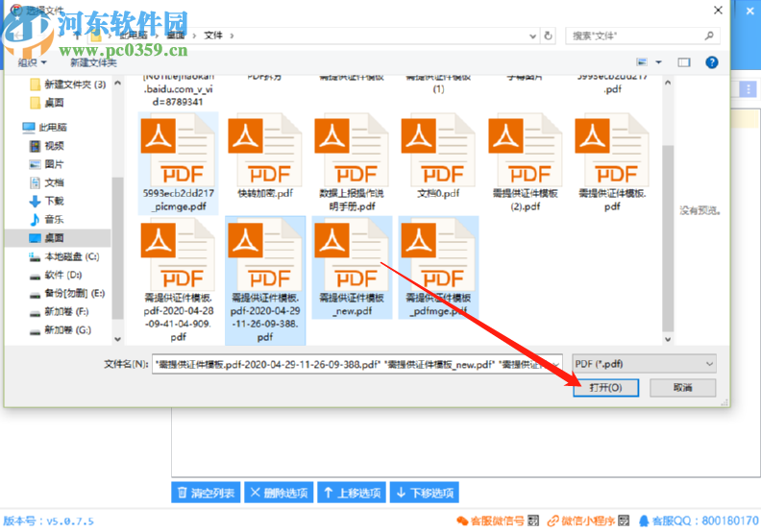
Task: Click 上移选项 move up button
Action: 352,493
